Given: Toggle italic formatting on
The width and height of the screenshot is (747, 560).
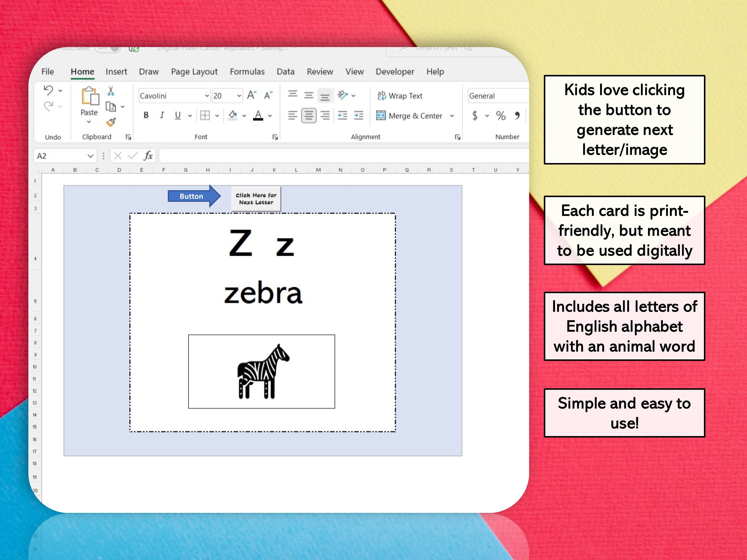Looking at the screenshot, I should tap(162, 115).
